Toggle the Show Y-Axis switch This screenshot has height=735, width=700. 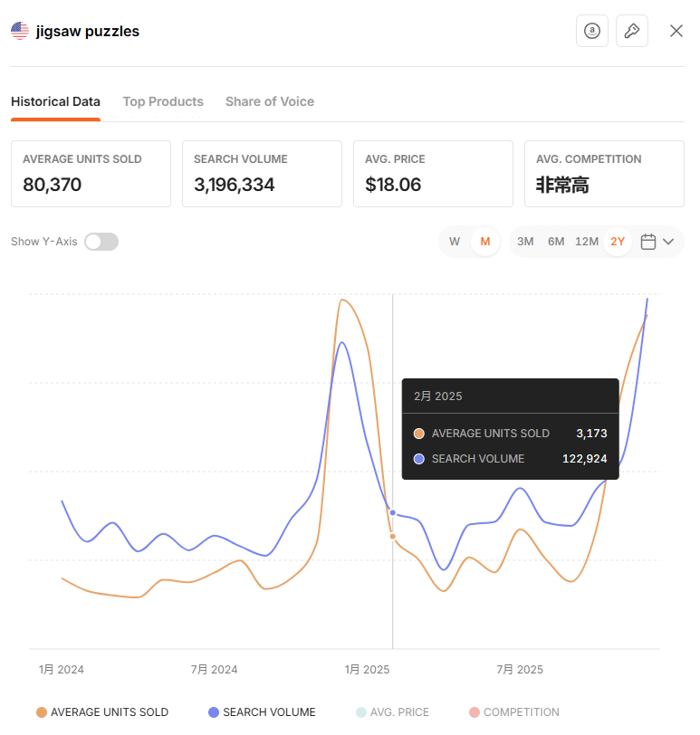pos(101,242)
